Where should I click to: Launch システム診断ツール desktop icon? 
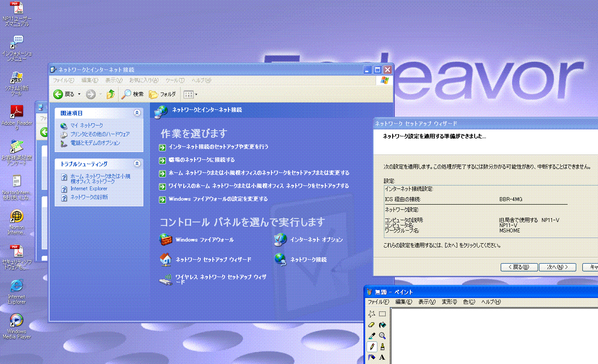(x=17, y=83)
